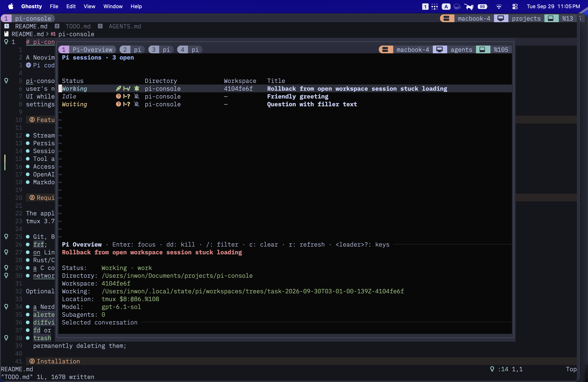Click the rocket icon in the Working row
The width and height of the screenshot is (588, 382).
[118, 88]
